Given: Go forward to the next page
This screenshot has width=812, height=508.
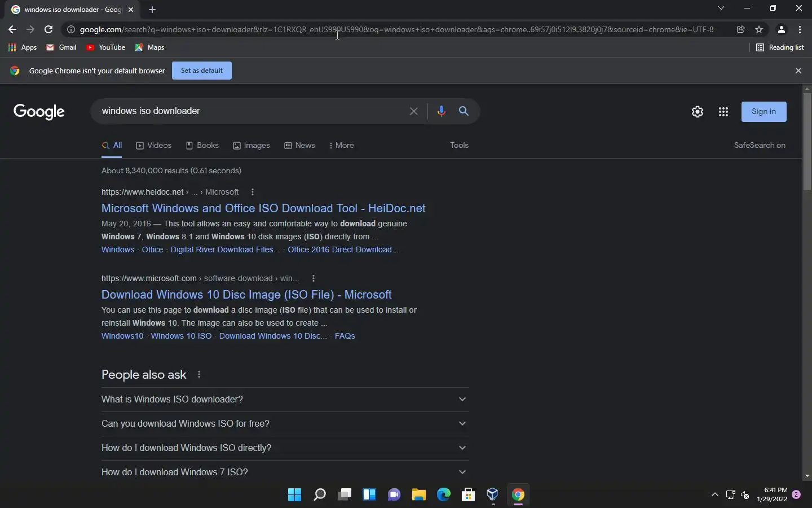Looking at the screenshot, I should [x=30, y=29].
